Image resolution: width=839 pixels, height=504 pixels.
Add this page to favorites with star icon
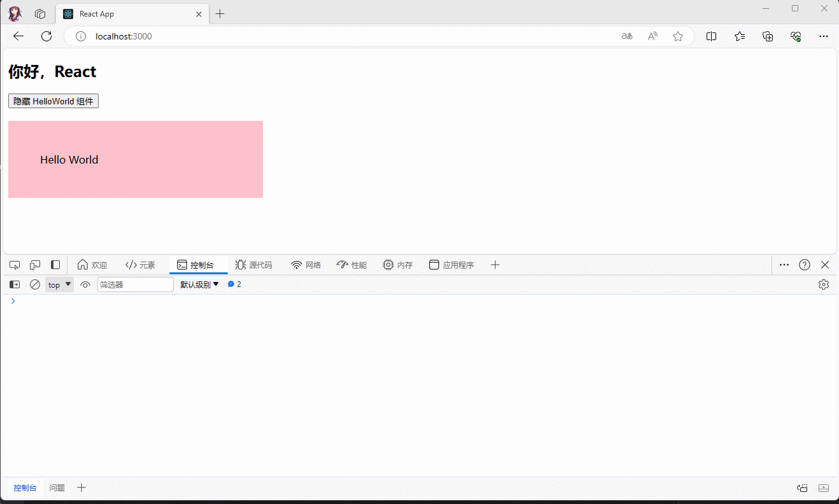678,36
